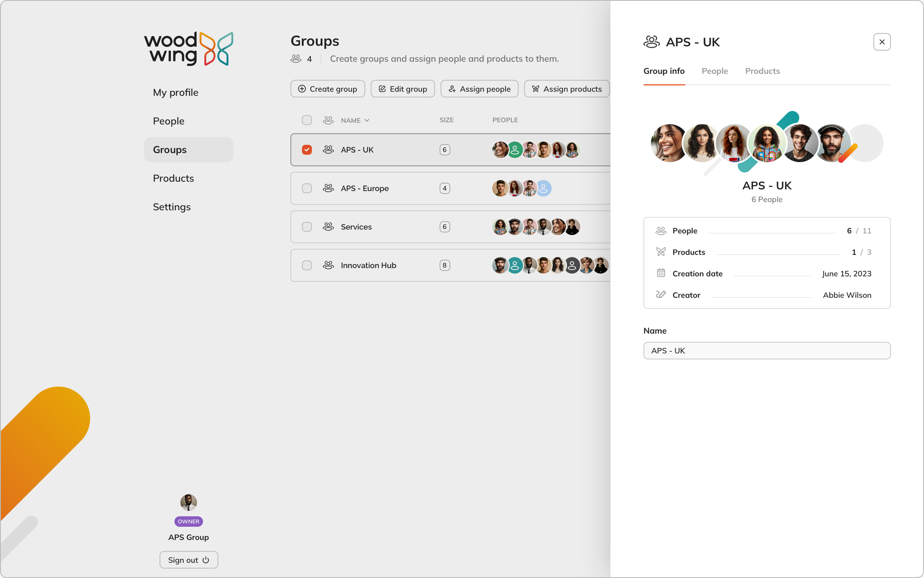The width and height of the screenshot is (924, 578).
Task: Open the Products tab in panel
Action: 762,71
